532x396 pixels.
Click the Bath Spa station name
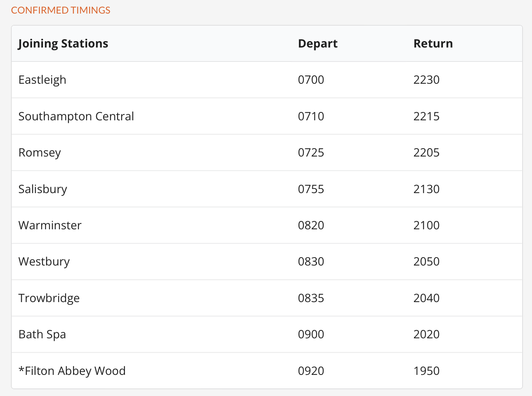[x=42, y=335]
